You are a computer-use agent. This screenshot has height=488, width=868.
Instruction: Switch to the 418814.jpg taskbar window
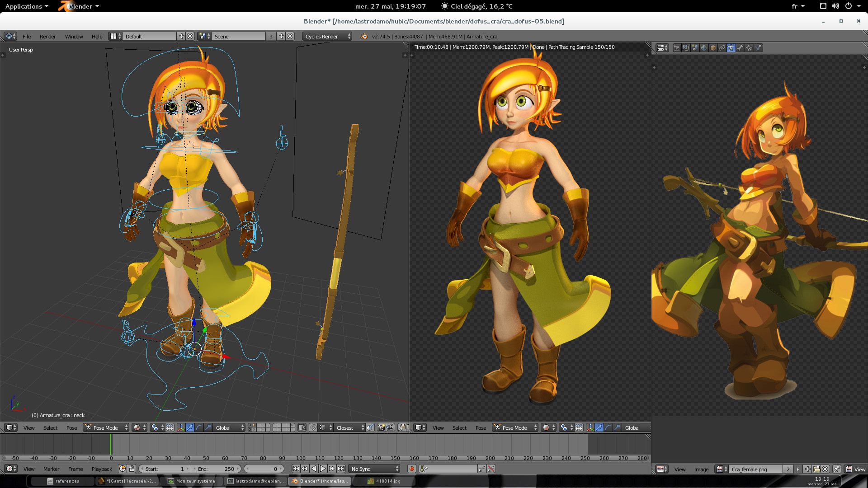coord(384,481)
